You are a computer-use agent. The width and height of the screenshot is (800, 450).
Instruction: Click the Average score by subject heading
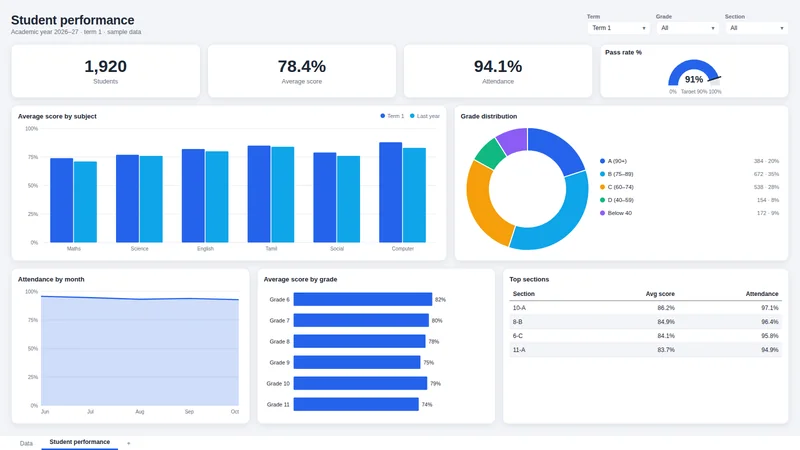pyautogui.click(x=57, y=116)
